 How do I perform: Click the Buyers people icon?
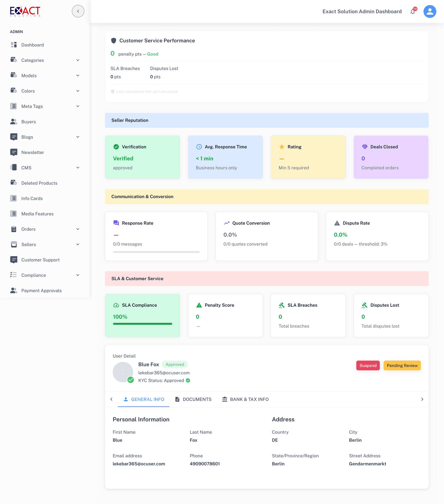pyautogui.click(x=14, y=122)
